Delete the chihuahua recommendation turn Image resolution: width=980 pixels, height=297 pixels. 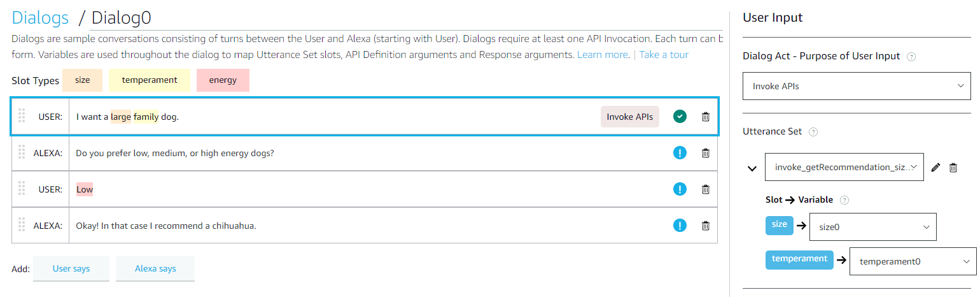pyautogui.click(x=705, y=226)
